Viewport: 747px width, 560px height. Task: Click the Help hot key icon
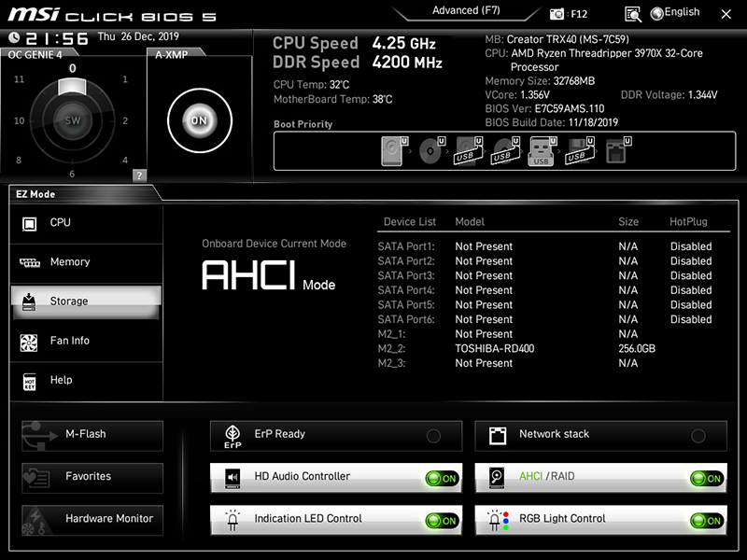tap(29, 382)
